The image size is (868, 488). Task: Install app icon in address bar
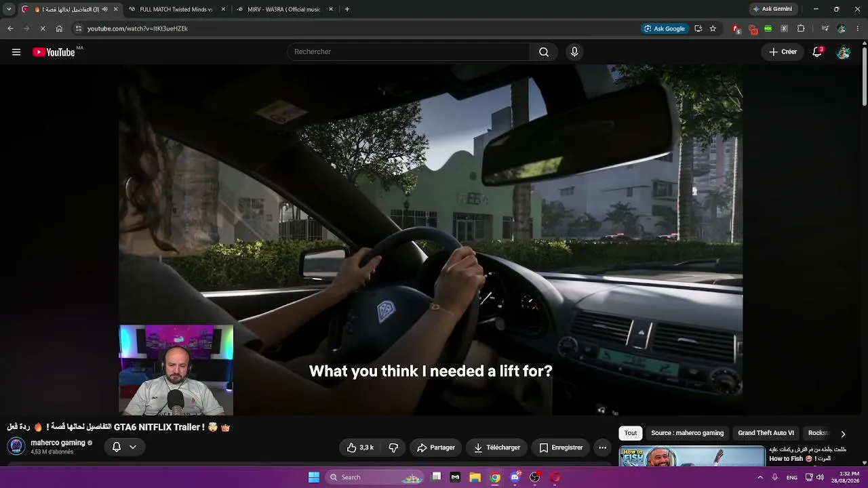point(698,28)
